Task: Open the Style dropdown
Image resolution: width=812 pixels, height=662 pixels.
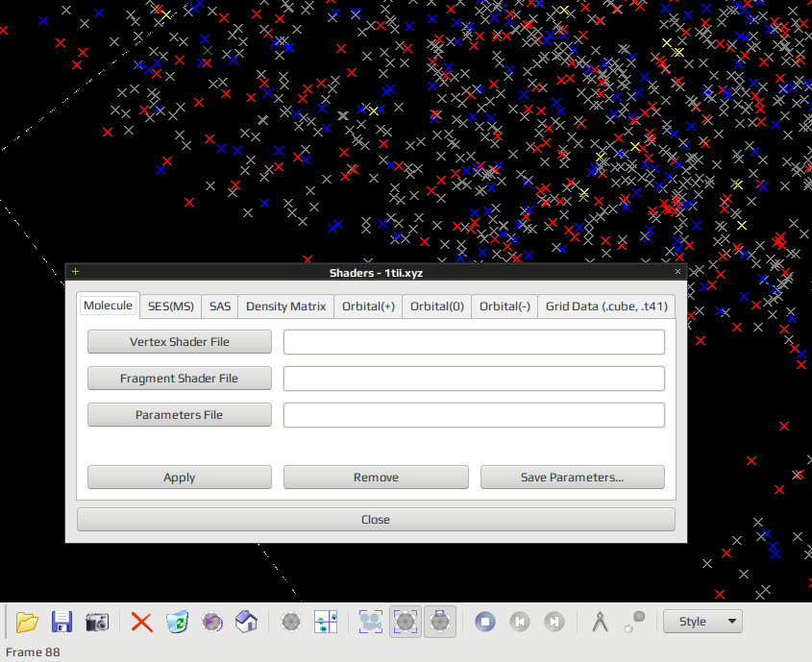Action: [702, 622]
